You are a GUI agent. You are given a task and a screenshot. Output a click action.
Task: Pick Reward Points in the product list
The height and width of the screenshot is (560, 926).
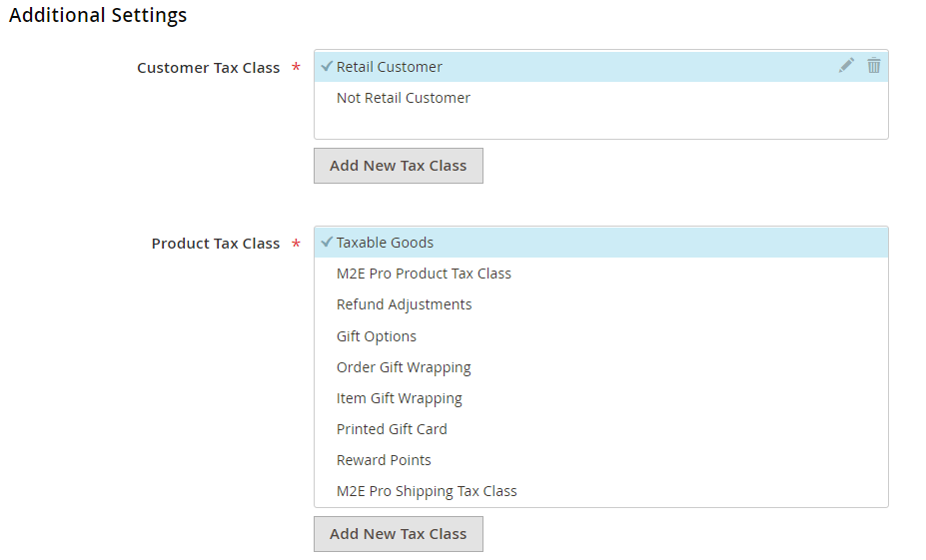pyautogui.click(x=384, y=460)
